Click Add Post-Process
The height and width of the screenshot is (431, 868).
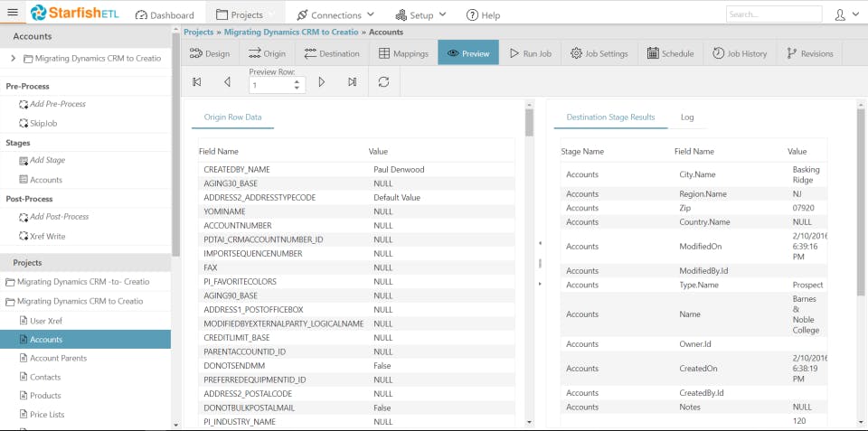point(60,217)
